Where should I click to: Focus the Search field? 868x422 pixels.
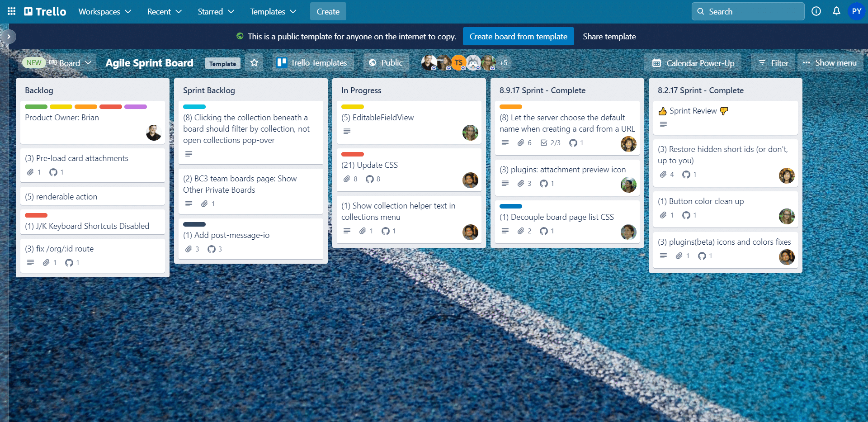tap(748, 11)
